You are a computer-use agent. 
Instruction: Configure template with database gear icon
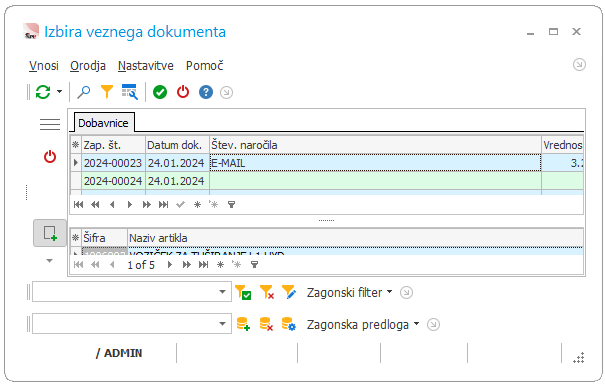[x=289, y=324]
